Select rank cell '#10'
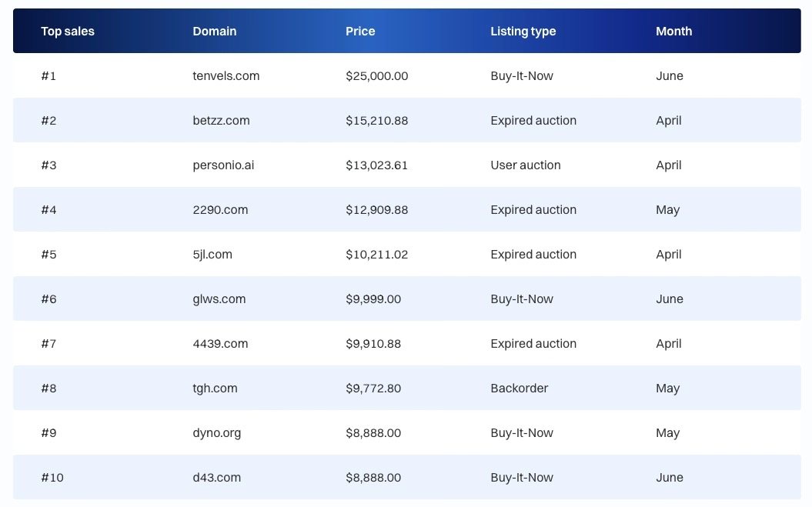This screenshot has height=507, width=812. [52, 477]
